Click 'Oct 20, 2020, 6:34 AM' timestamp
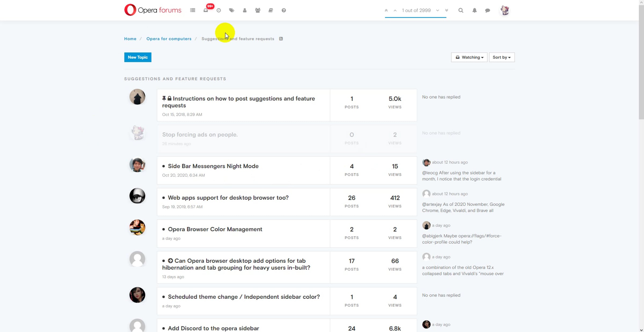This screenshot has width=644, height=332. 183,175
